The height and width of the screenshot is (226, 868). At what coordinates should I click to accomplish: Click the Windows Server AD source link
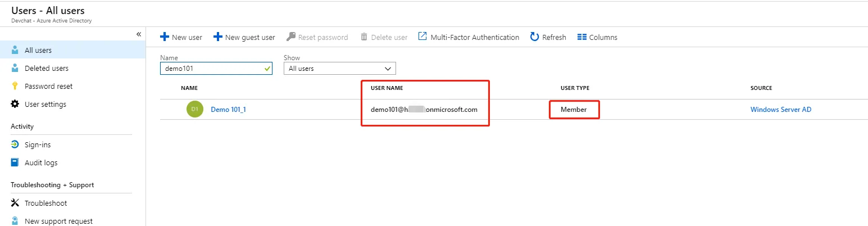(x=781, y=110)
